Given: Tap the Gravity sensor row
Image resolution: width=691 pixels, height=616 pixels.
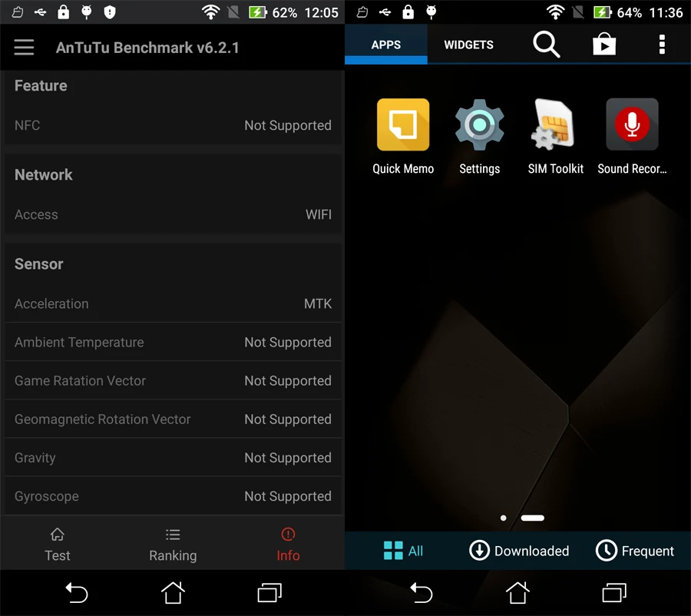Looking at the screenshot, I should pos(173,458).
